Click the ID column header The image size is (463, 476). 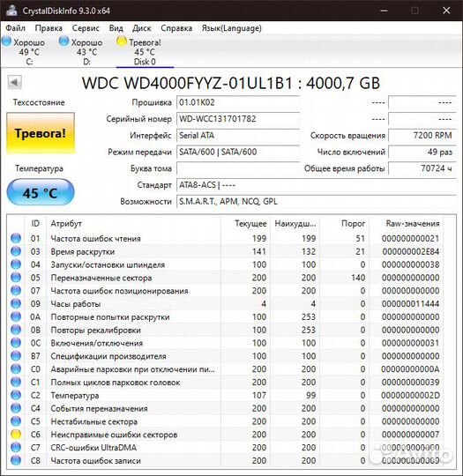tap(35, 223)
